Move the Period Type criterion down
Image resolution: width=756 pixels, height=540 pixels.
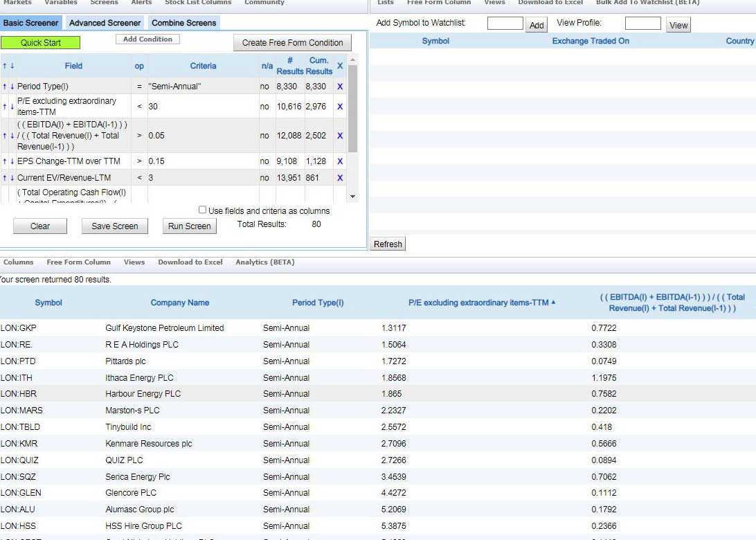12,87
